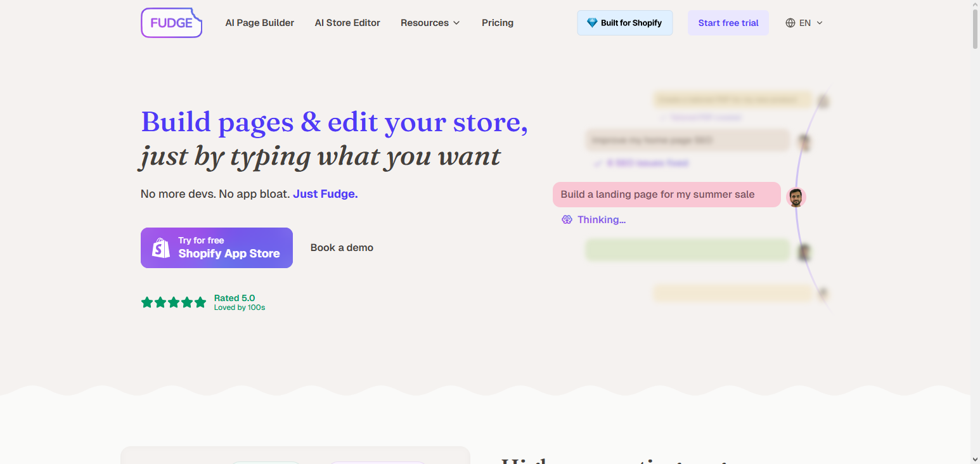Click the chevron next to Resources
Screen dimensions: 980x464
point(456,23)
